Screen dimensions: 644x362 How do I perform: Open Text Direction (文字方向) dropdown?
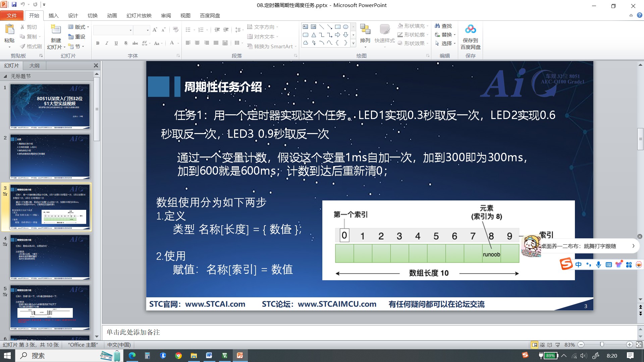click(263, 27)
